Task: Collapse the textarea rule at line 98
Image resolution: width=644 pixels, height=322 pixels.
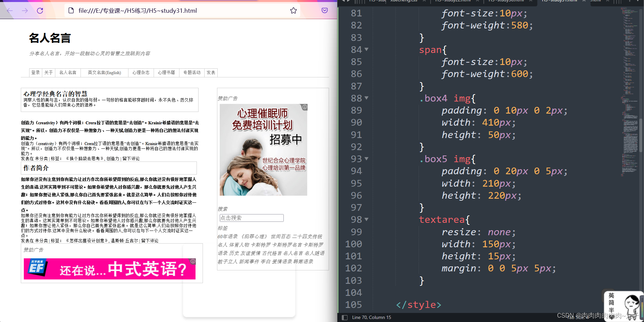Action: pyautogui.click(x=367, y=219)
